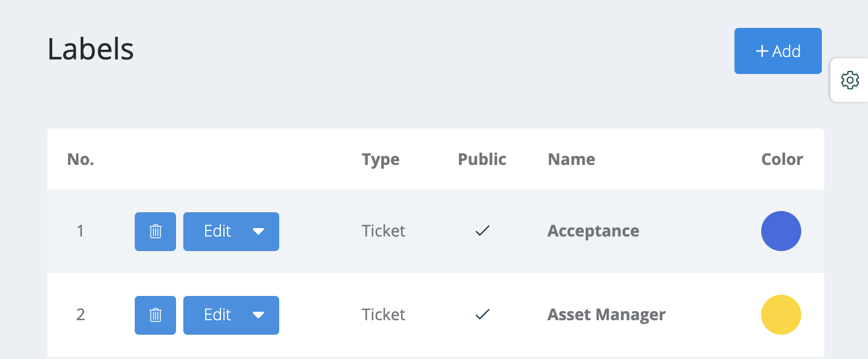
Task: Sort by the Type column header
Action: pos(381,159)
